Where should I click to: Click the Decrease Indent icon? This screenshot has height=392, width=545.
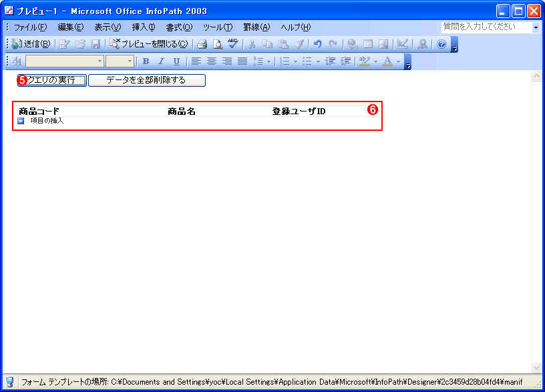pyautogui.click(x=330, y=61)
